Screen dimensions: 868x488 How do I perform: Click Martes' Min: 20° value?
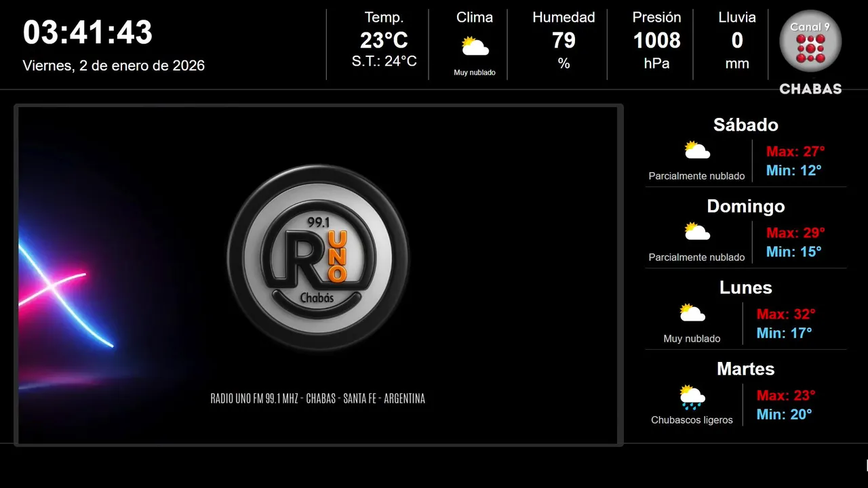pos(784,414)
